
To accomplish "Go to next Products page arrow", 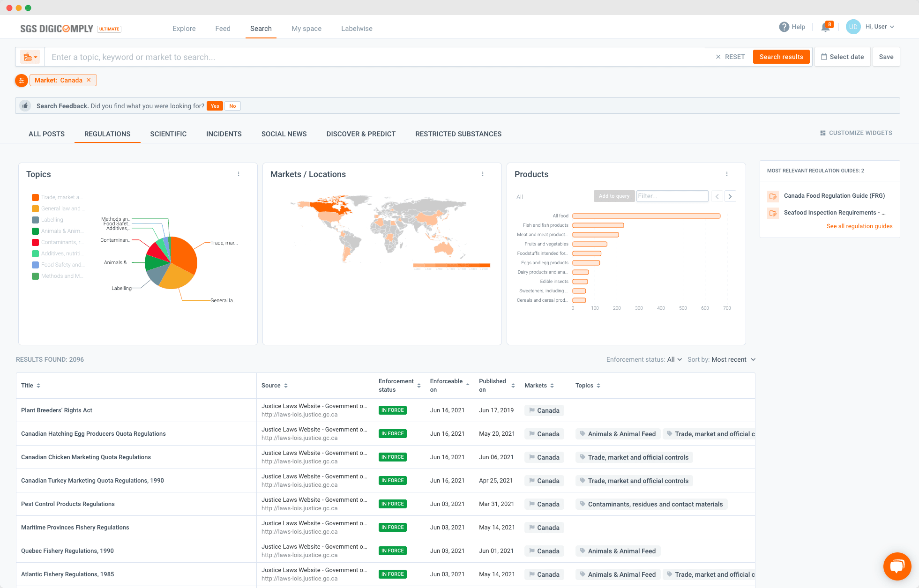I will [x=730, y=196].
